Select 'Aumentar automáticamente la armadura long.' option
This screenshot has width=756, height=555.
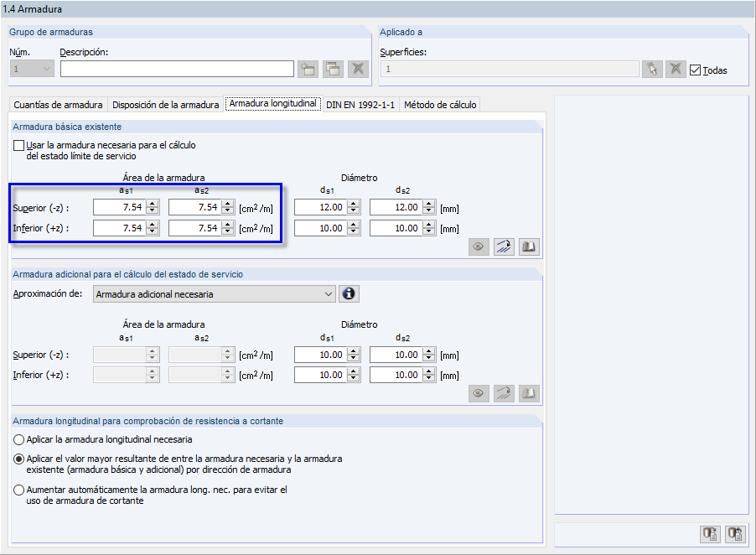pyautogui.click(x=18, y=490)
